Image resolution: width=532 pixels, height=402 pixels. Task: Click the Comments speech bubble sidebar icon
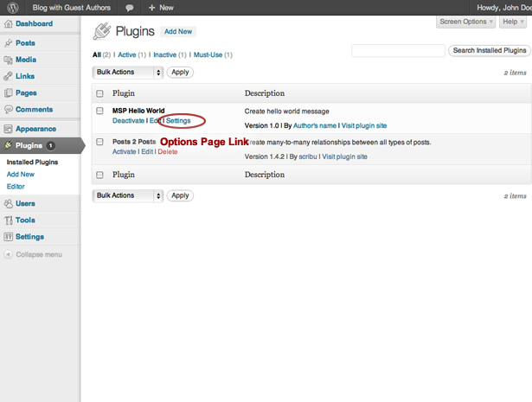coord(8,109)
